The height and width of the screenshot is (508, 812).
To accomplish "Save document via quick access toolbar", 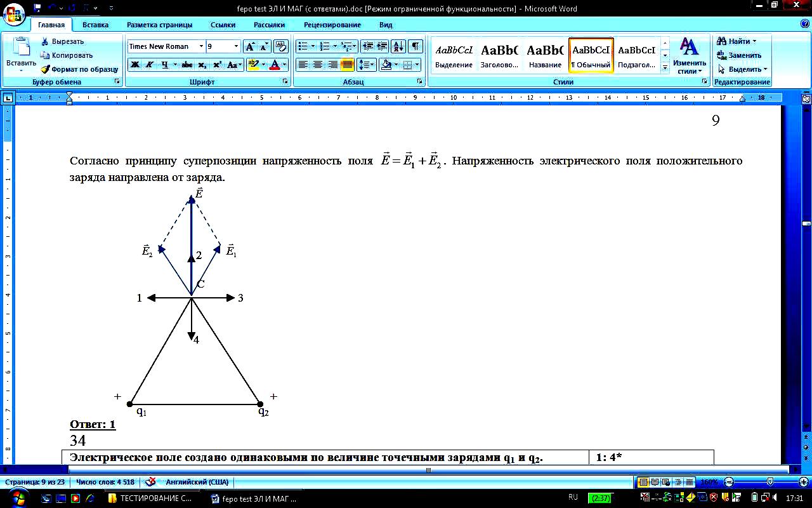I will tap(37, 8).
